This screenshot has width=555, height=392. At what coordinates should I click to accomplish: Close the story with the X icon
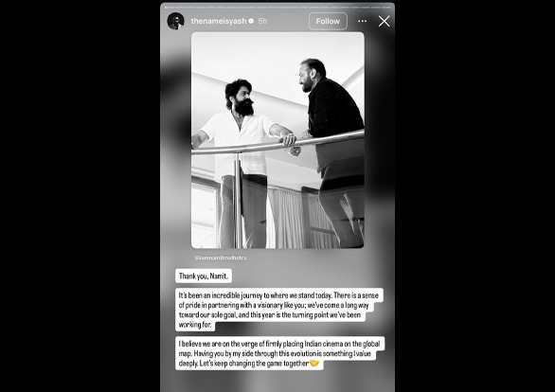(384, 21)
